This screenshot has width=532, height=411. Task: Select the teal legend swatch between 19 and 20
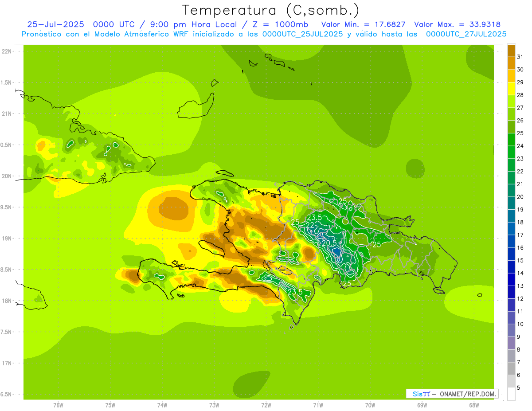pos(511,204)
